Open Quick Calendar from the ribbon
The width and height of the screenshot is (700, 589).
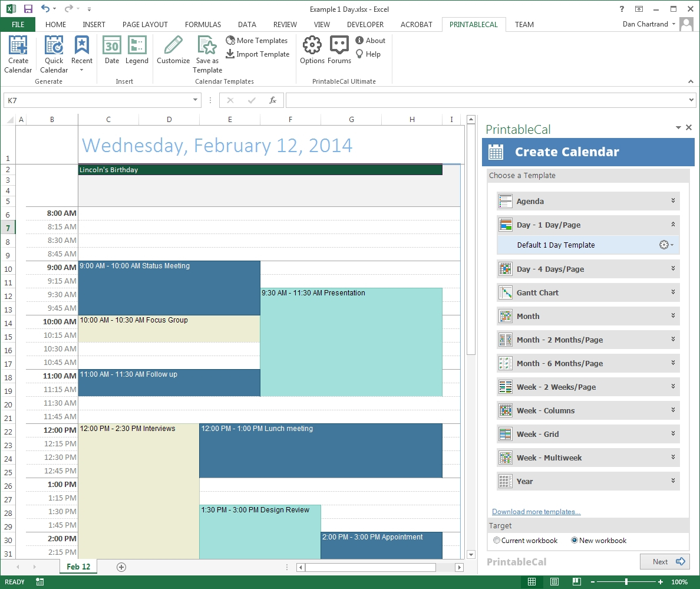point(54,54)
